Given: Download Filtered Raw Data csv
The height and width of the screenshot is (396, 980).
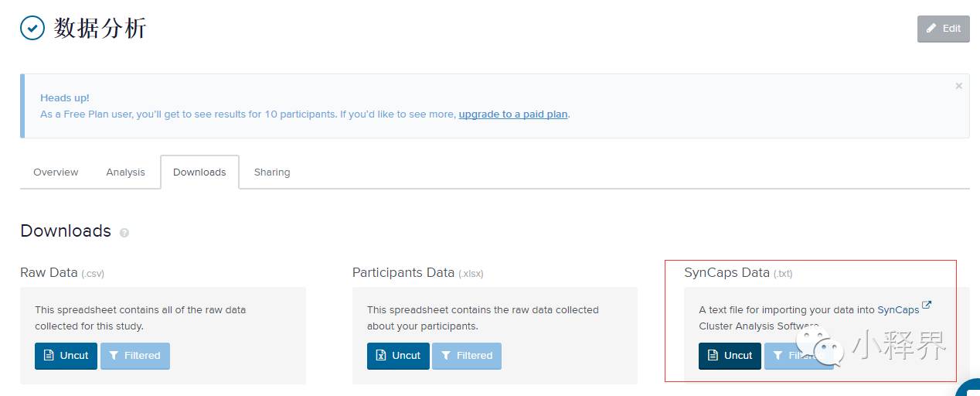Looking at the screenshot, I should point(134,356).
